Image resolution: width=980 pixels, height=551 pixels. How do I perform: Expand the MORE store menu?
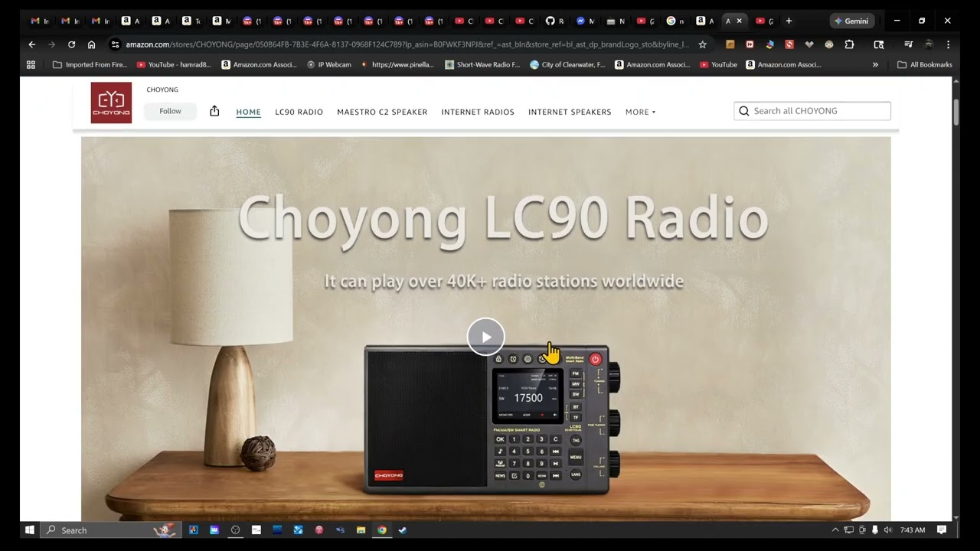coord(640,112)
